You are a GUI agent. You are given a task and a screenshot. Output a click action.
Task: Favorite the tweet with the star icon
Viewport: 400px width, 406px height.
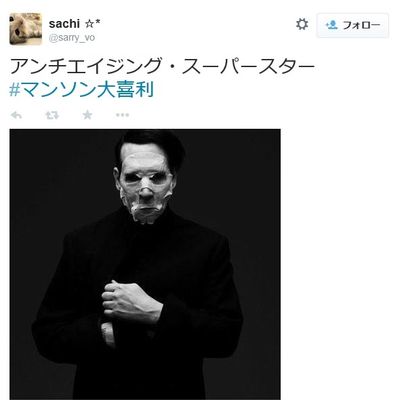pos(87,115)
